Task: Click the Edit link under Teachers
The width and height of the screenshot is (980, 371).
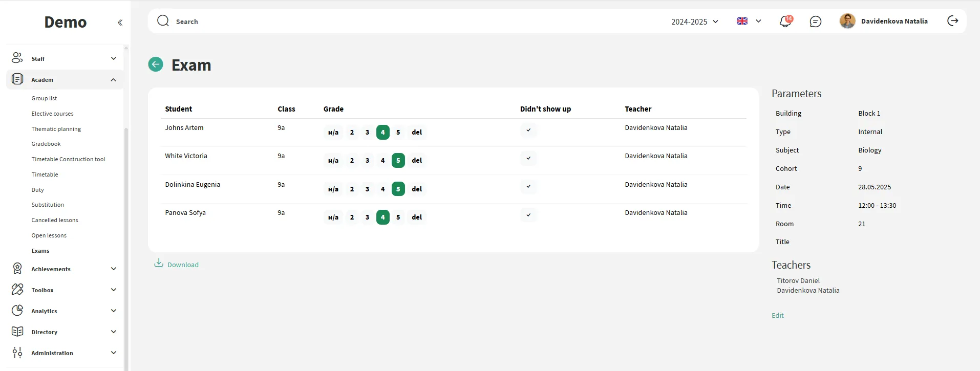Action: (x=777, y=316)
